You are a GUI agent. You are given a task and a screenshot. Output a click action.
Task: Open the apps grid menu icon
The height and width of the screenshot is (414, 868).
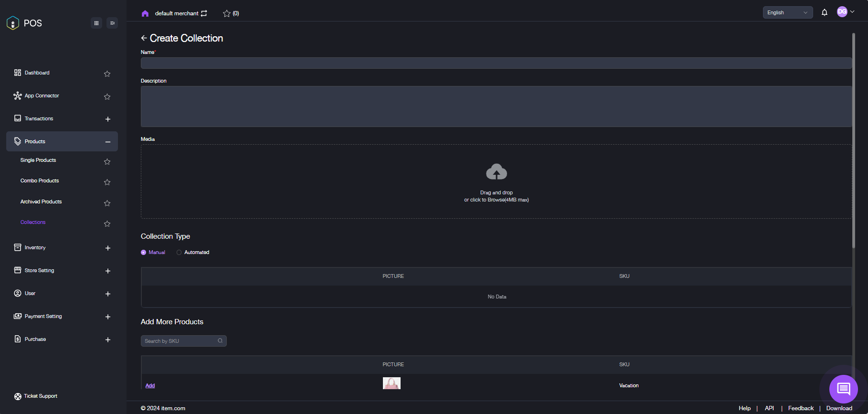click(96, 23)
